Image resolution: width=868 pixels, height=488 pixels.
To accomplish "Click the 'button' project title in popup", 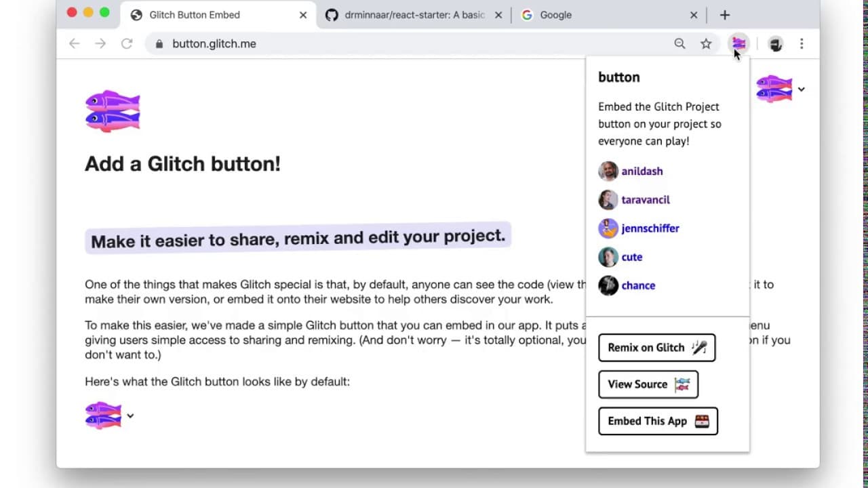I will 618,77.
